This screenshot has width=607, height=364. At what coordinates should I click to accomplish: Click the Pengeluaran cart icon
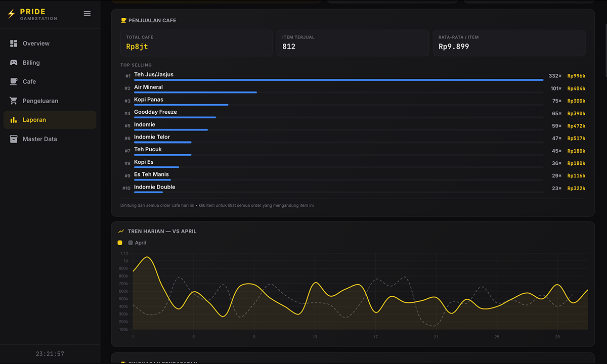14,101
